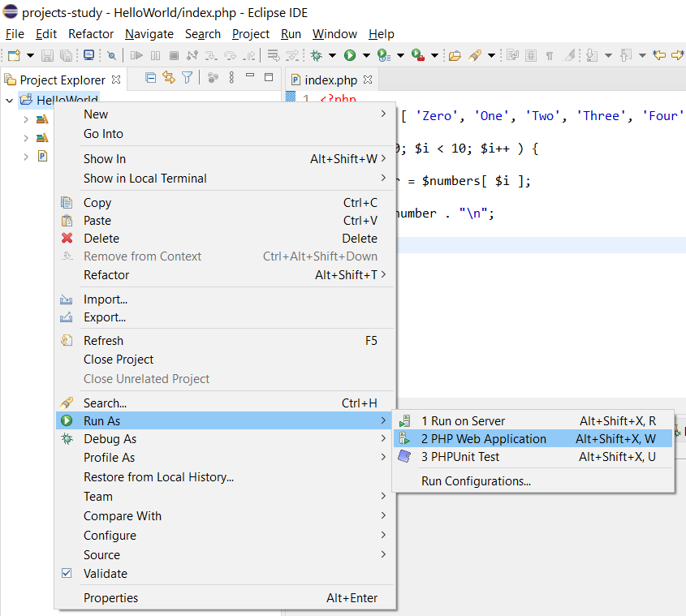The width and height of the screenshot is (686, 616).
Task: Open the Profile dropdown arrow
Action: (400, 55)
